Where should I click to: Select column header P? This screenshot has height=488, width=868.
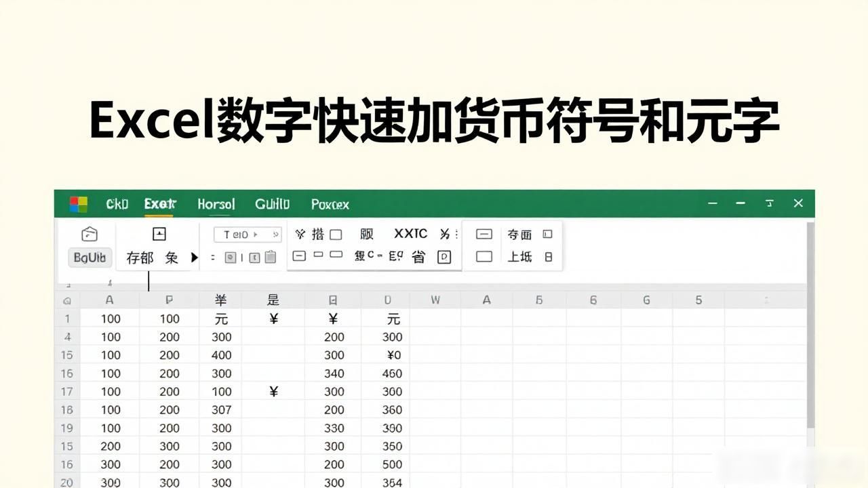(x=170, y=300)
